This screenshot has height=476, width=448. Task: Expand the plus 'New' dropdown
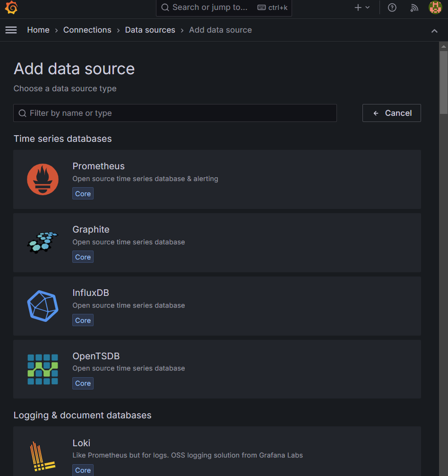click(362, 8)
